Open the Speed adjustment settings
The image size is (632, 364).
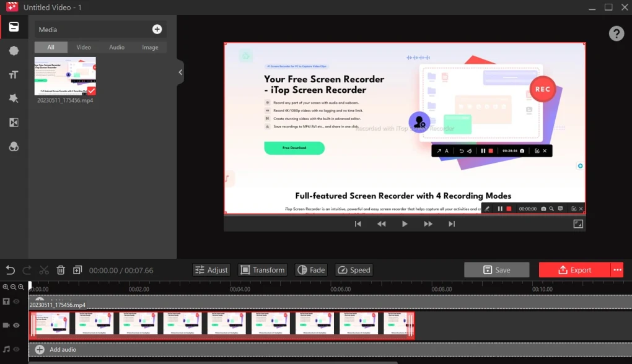coord(354,270)
